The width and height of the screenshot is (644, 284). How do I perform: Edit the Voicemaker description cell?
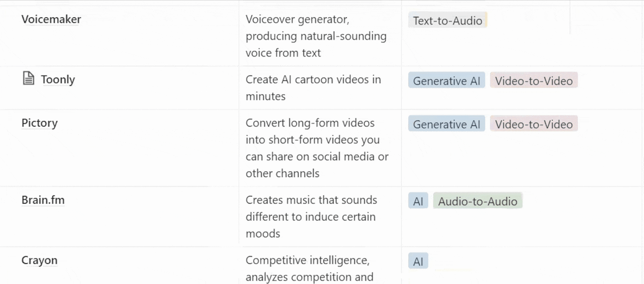320,36
